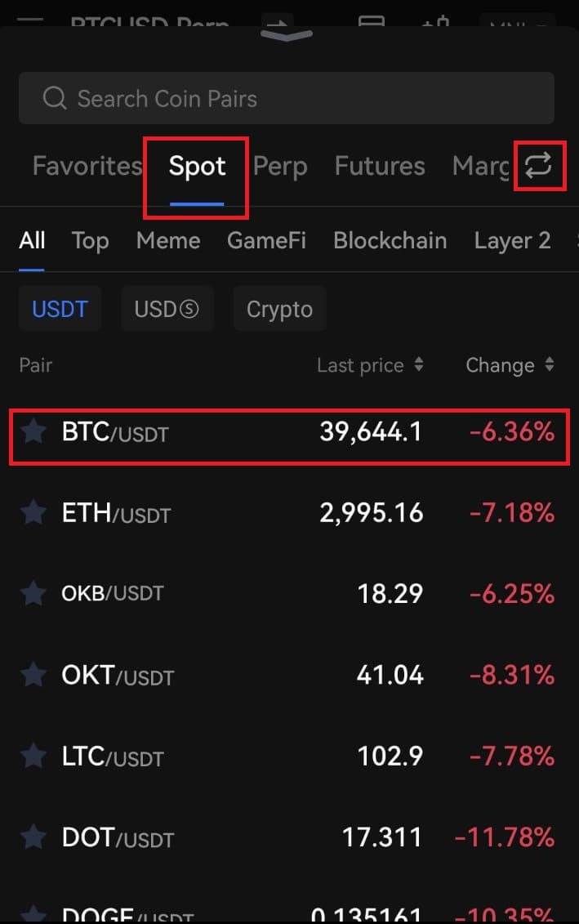
Task: Collapse the panel using top chevron handle
Action: (x=287, y=36)
